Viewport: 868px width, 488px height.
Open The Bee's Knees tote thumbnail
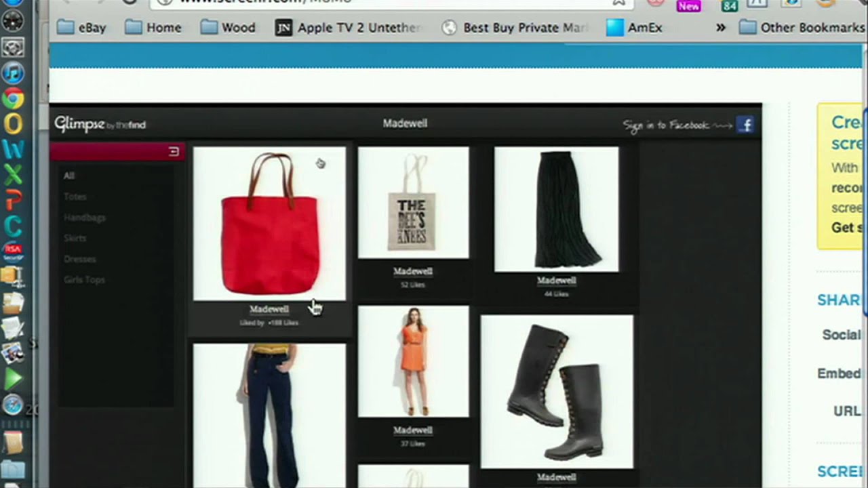pyautogui.click(x=413, y=203)
